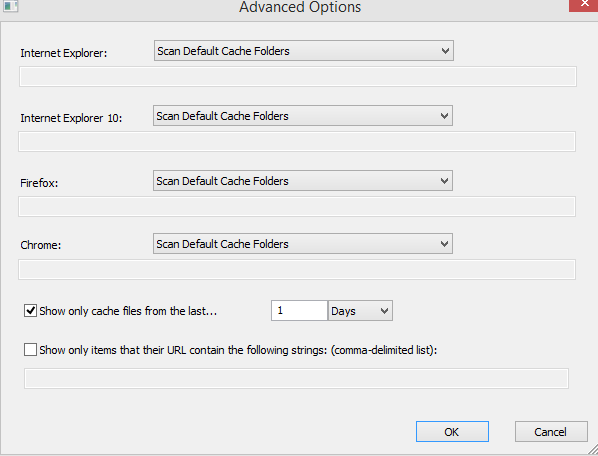Enable Show only items that their URL contain strings

pyautogui.click(x=30, y=350)
